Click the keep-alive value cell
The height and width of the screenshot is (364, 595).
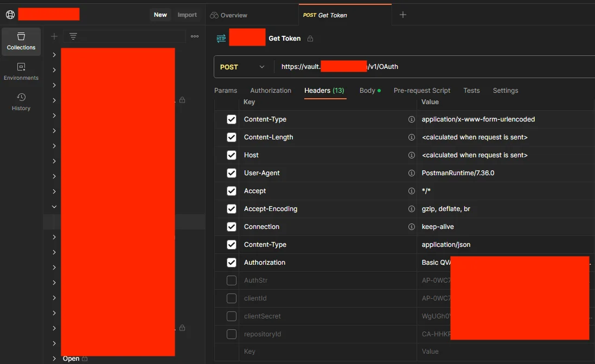click(506, 227)
